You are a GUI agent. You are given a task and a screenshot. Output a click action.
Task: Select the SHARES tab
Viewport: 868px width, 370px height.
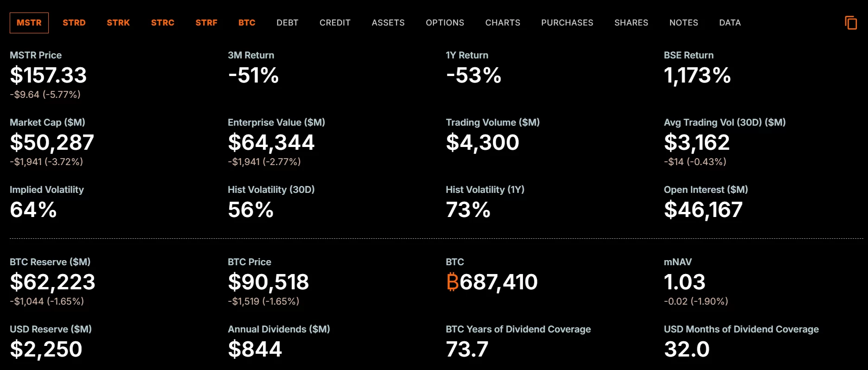coord(631,23)
